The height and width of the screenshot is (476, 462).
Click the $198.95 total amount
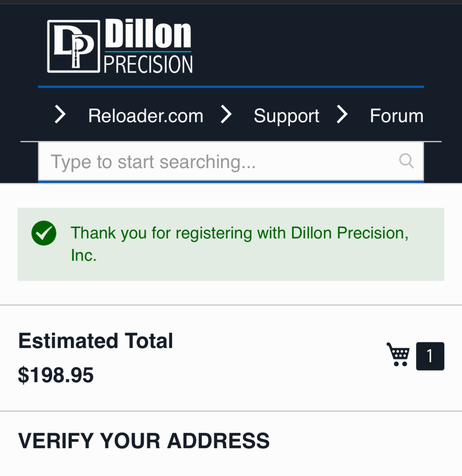[56, 375]
